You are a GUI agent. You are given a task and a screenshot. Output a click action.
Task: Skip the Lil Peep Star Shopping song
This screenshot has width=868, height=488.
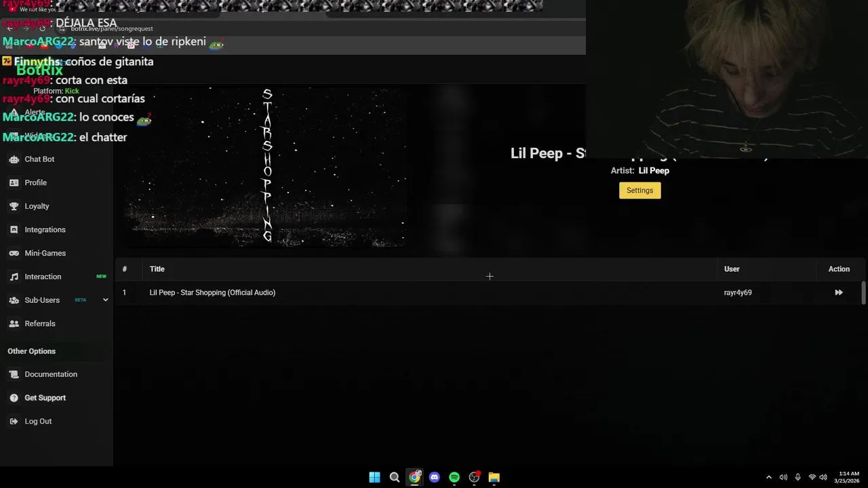click(x=839, y=293)
